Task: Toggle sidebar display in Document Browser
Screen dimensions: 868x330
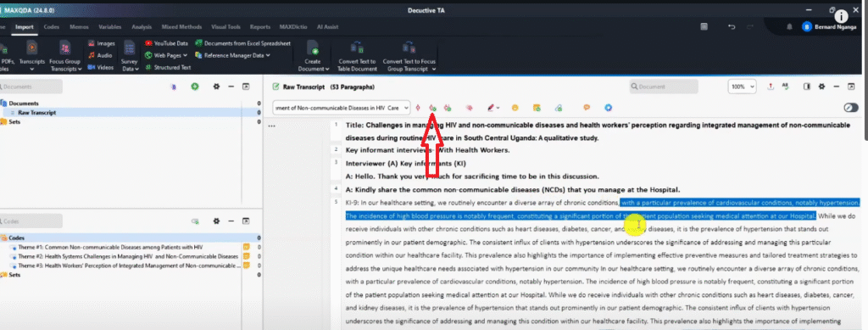Action: 807,87
